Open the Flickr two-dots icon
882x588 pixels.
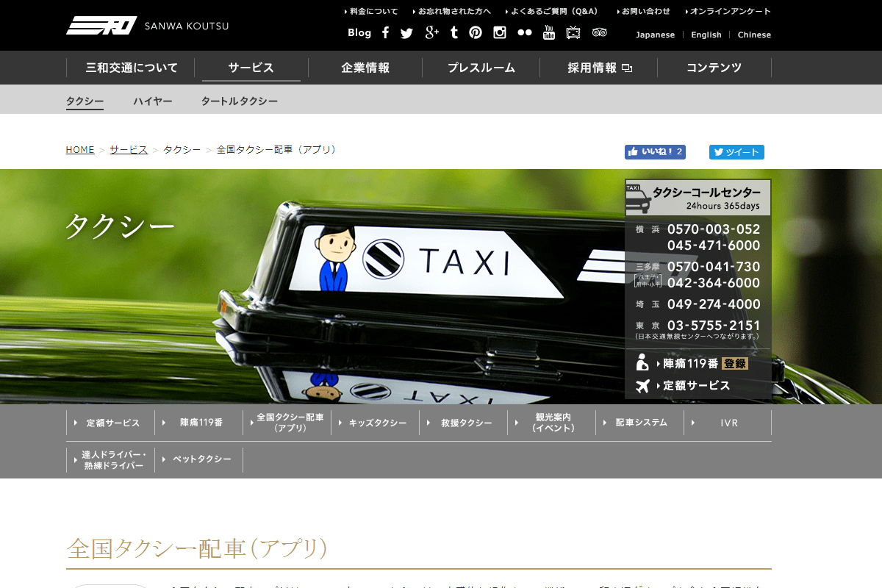coord(525,32)
